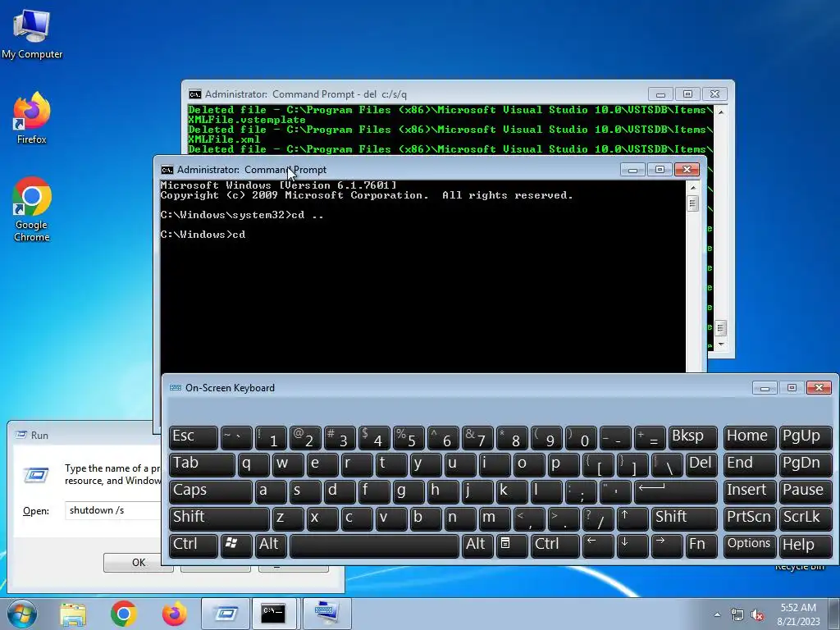The height and width of the screenshot is (630, 840).
Task: Toggle the left Shift key
Action: [x=219, y=518]
